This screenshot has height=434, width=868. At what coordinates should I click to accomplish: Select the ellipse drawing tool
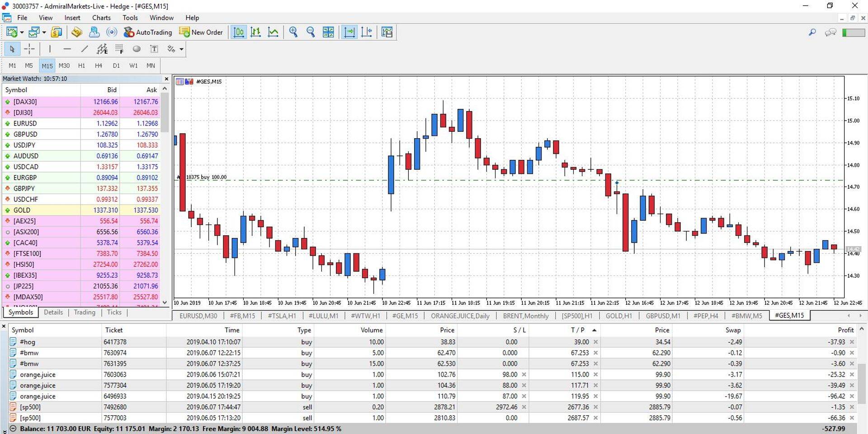pos(137,49)
